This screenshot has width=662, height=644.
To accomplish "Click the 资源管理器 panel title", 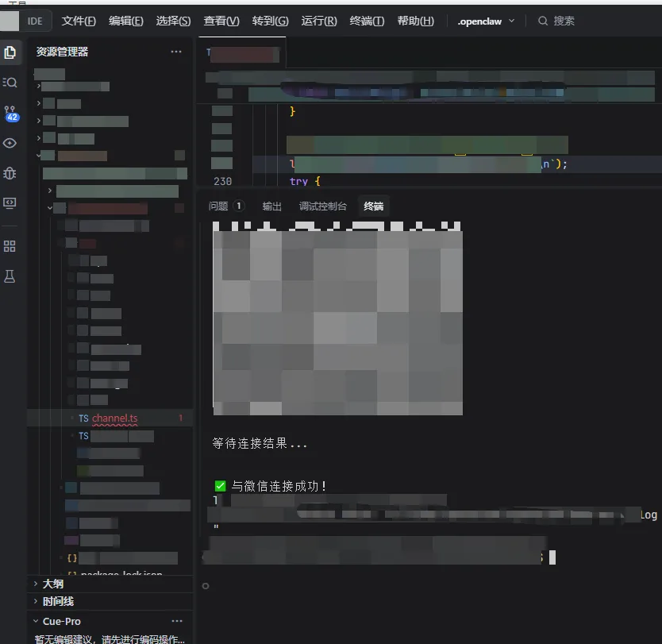I will point(62,52).
